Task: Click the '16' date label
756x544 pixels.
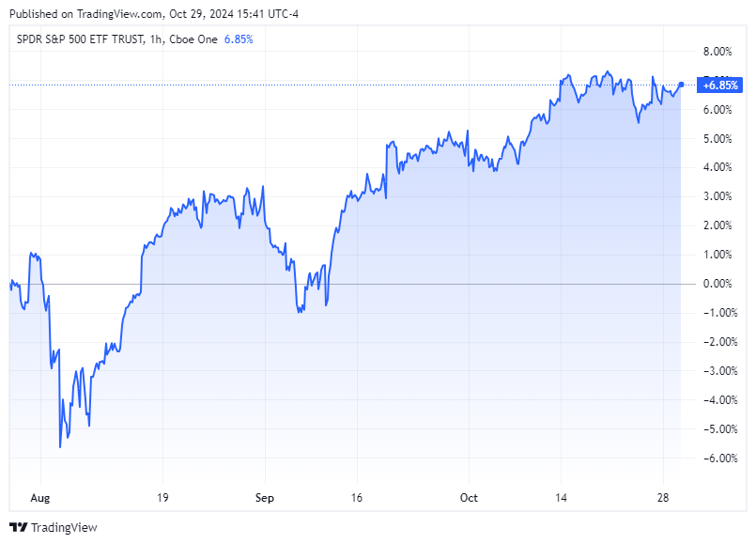Action: tap(356, 498)
